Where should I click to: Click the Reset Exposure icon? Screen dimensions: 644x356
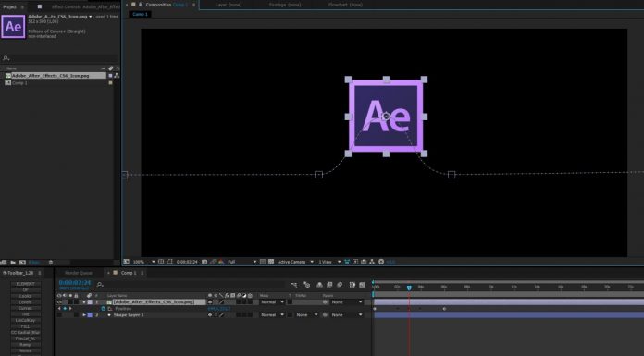coord(381,262)
